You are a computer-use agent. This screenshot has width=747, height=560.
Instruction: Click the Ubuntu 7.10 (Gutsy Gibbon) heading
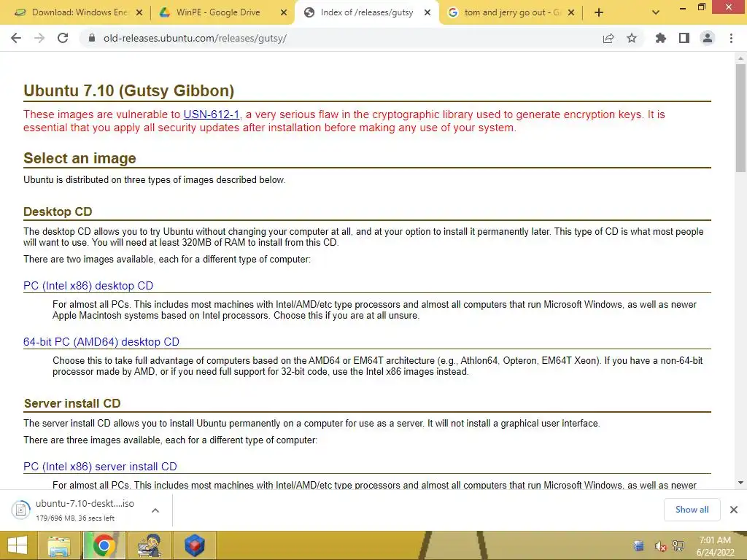[128, 90]
